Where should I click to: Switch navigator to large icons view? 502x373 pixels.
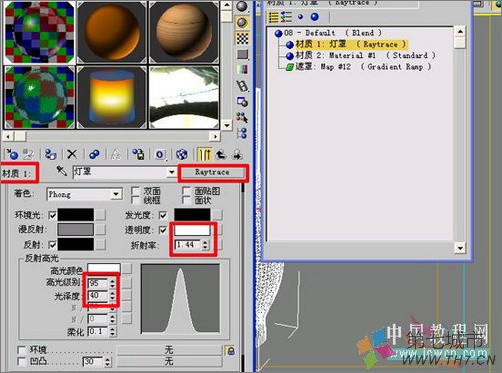pos(314,17)
